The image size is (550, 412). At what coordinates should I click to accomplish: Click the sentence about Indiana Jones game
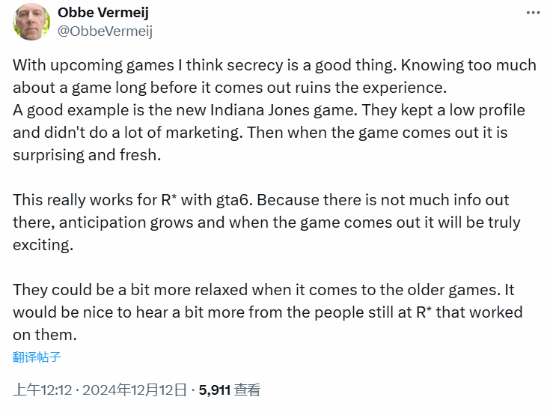point(184,110)
